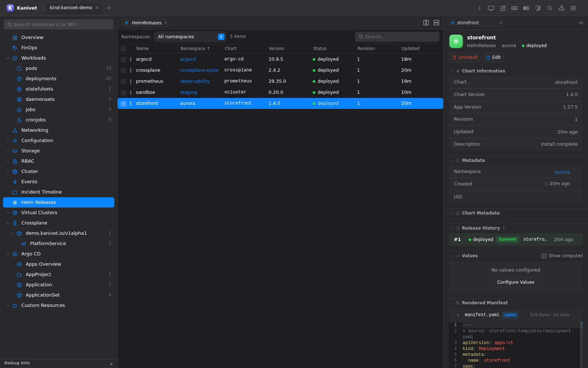Image resolution: width=588 pixels, height=368 pixels.
Task: Collapse the Argo CD tree section
Action: click(x=8, y=254)
